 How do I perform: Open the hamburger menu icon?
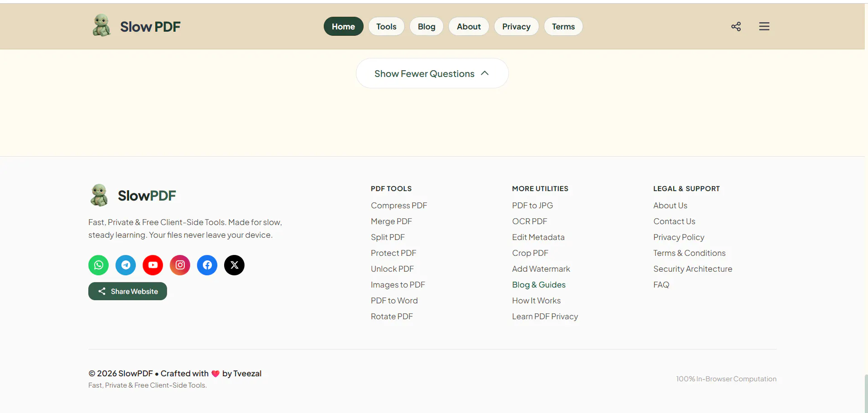[x=764, y=26]
